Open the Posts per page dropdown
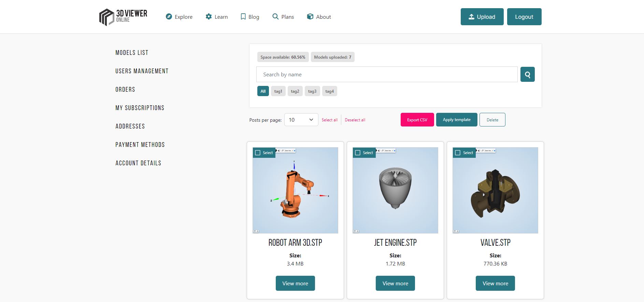The image size is (644, 302). (x=301, y=120)
